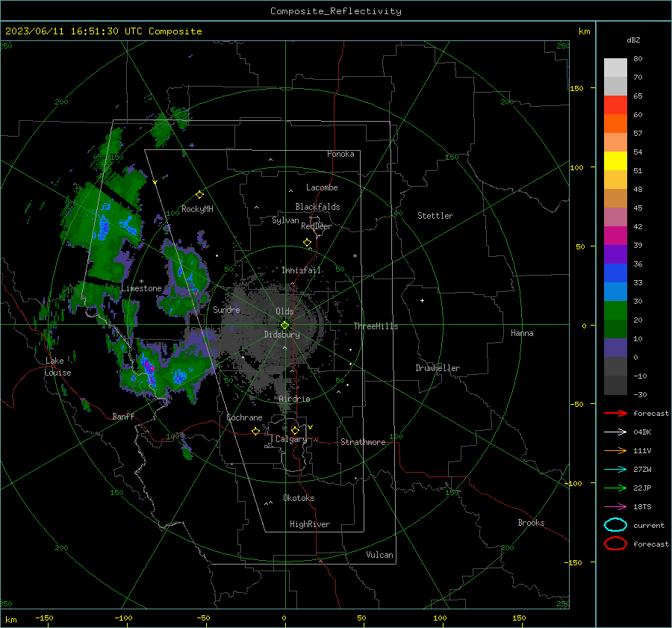Click the yellow diamond marker beside RockyMH
672x628 pixels.
click(199, 195)
